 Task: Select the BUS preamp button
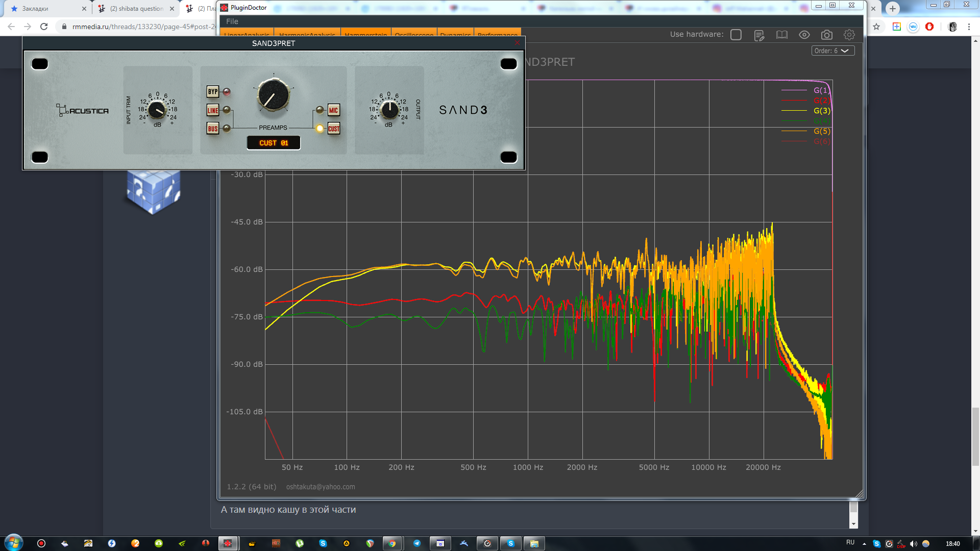pos(213,129)
